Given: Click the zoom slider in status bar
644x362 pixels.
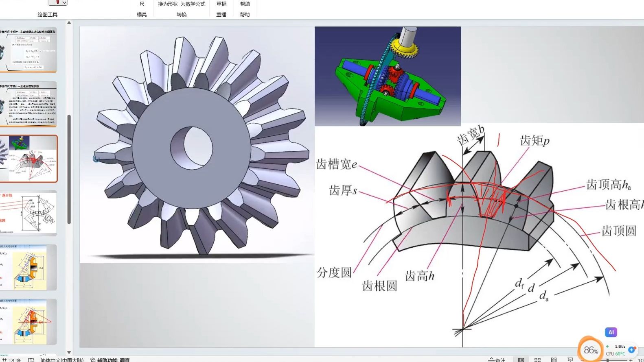Looking at the screenshot, I should 607,360.
